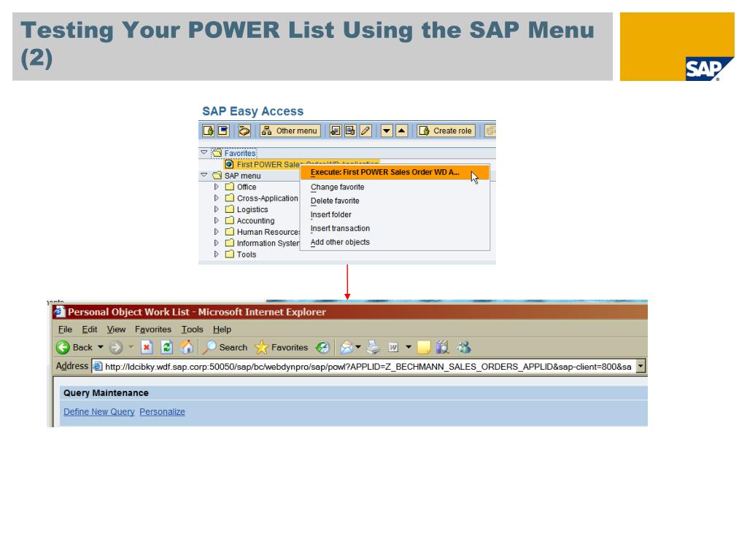Open the Back history dropdown arrow
This screenshot has width=747, height=560.
[x=101, y=347]
